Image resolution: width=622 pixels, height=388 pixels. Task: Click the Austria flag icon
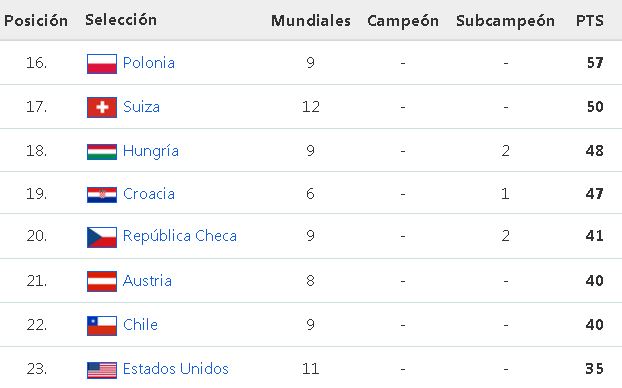[x=102, y=281]
